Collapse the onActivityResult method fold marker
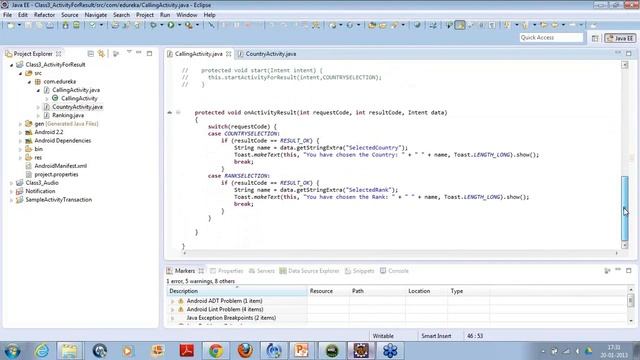Screen dimensions: 640x360 pyautogui.click(x=178, y=112)
